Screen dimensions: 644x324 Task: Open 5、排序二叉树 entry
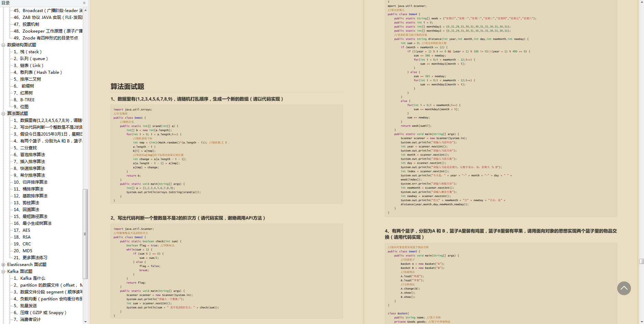(27, 79)
